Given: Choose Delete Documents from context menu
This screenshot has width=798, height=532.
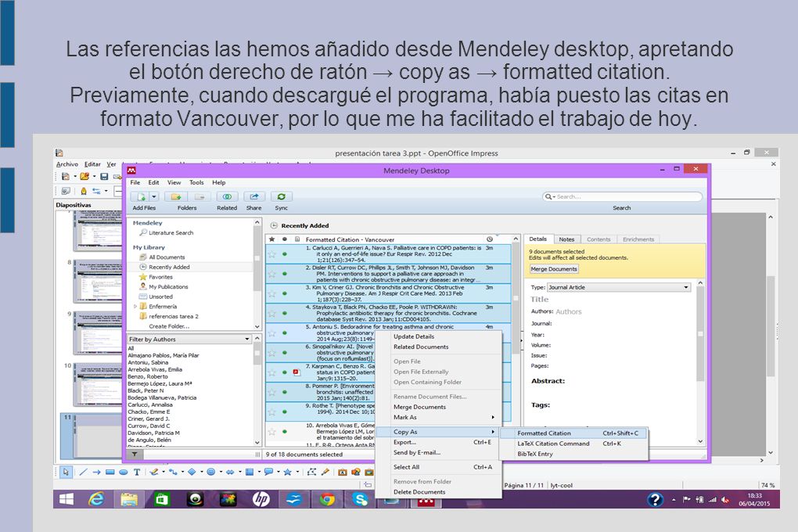Looking at the screenshot, I should point(419,492).
